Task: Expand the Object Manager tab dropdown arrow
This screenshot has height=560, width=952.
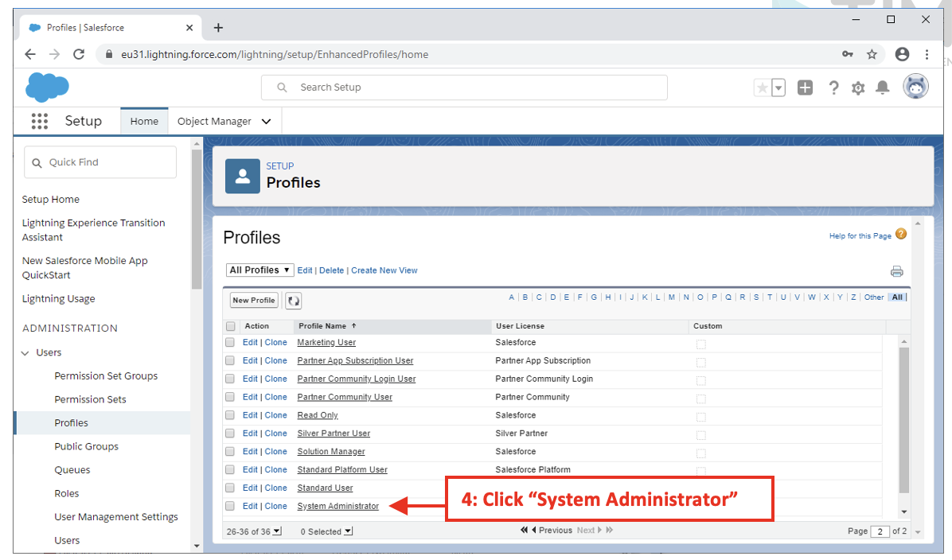Action: tap(267, 122)
